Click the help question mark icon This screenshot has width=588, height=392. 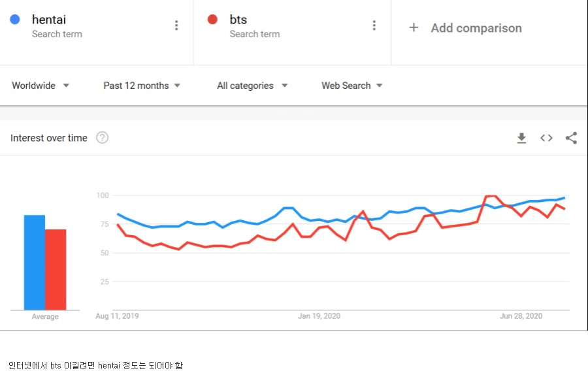tap(102, 138)
